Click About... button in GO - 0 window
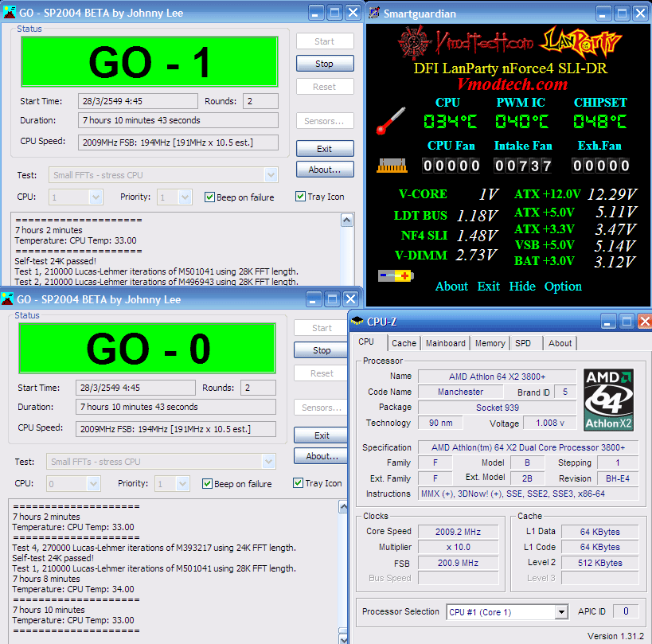The image size is (652, 644). [x=321, y=455]
